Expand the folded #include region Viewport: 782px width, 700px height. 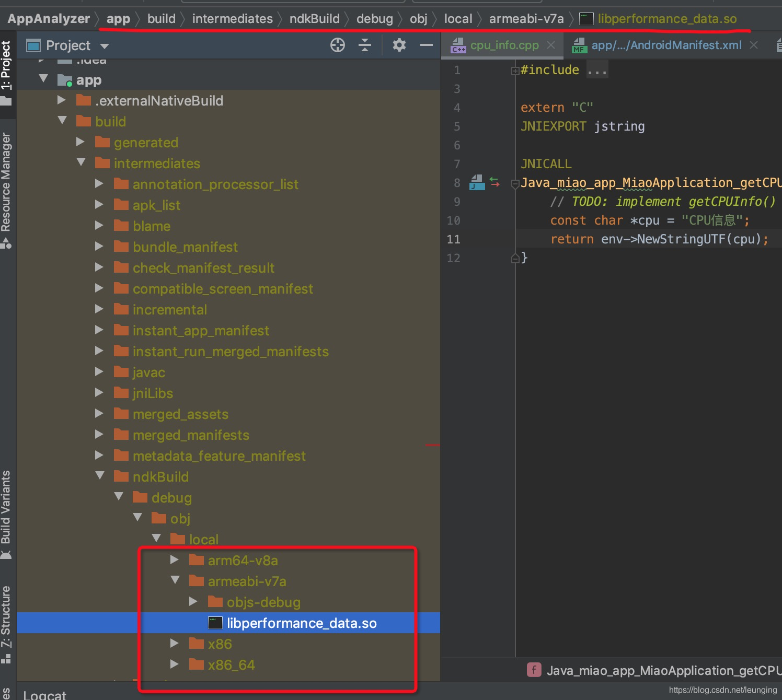pyautogui.click(x=515, y=71)
